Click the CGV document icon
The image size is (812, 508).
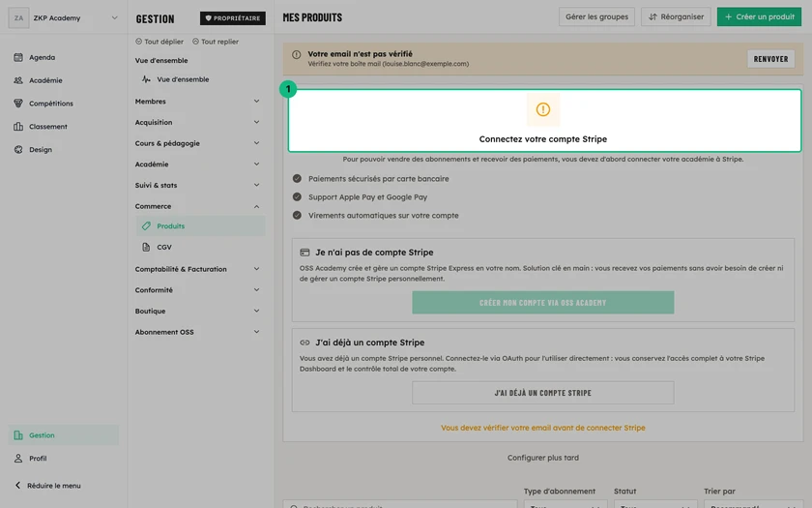[x=147, y=248]
